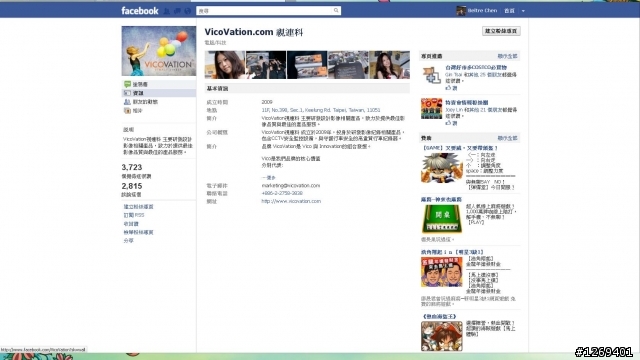
Task: Open second recommended page's thumbnail image
Action: coord(431,109)
